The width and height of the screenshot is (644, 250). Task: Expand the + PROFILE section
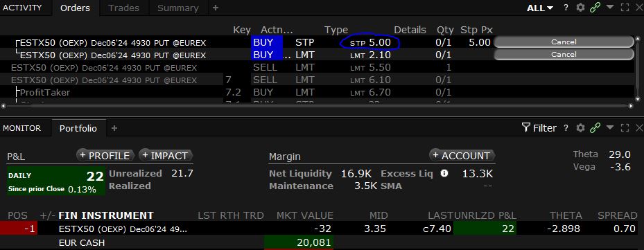click(105, 156)
